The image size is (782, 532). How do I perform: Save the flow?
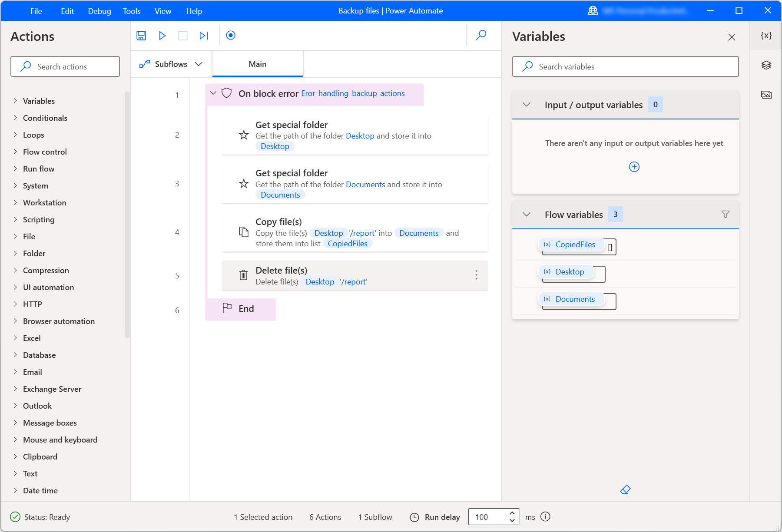click(141, 36)
